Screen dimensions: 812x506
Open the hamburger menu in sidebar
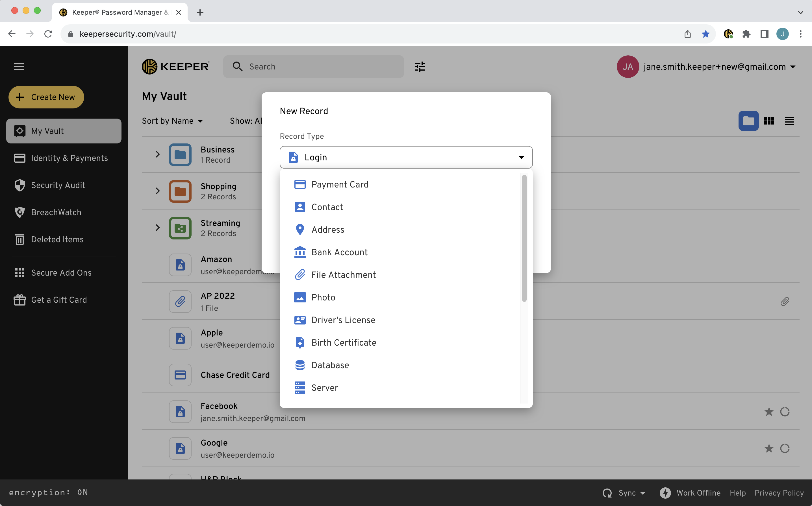19,67
